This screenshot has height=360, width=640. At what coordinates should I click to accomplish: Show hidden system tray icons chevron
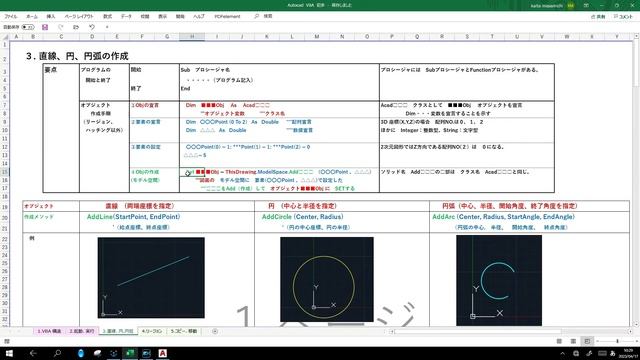pos(562,353)
